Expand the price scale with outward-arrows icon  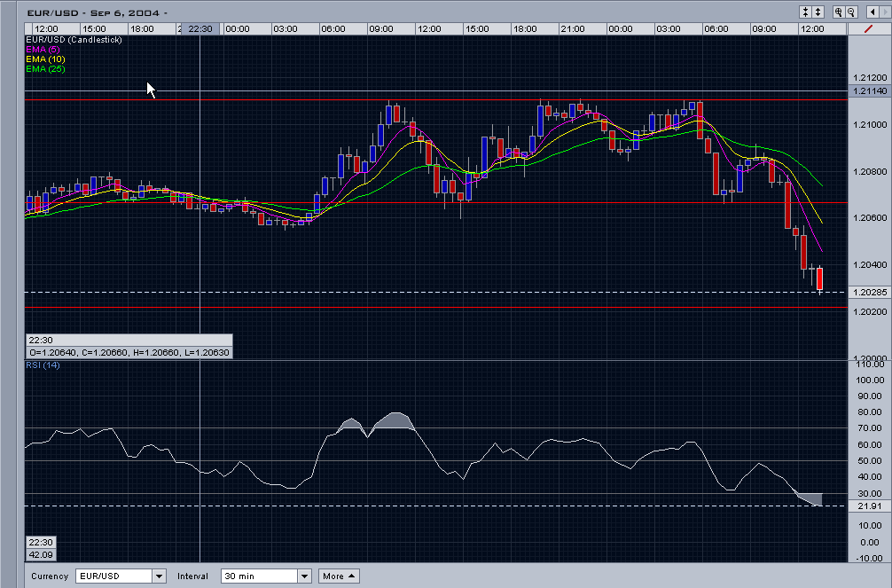coord(817,12)
